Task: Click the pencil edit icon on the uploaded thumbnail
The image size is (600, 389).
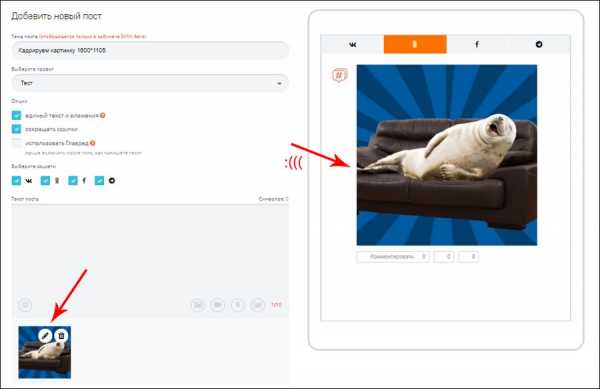Action: coord(45,336)
